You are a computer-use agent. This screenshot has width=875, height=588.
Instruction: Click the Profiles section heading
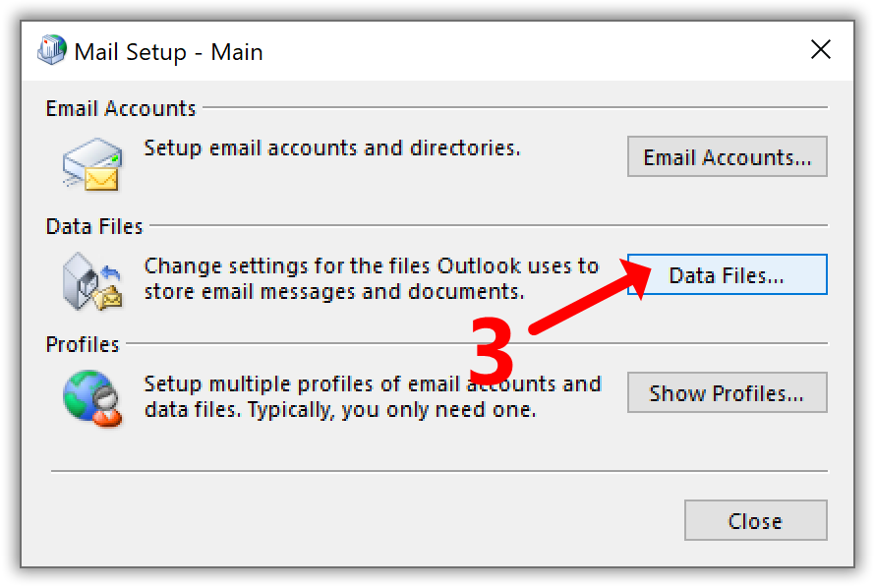[83, 344]
